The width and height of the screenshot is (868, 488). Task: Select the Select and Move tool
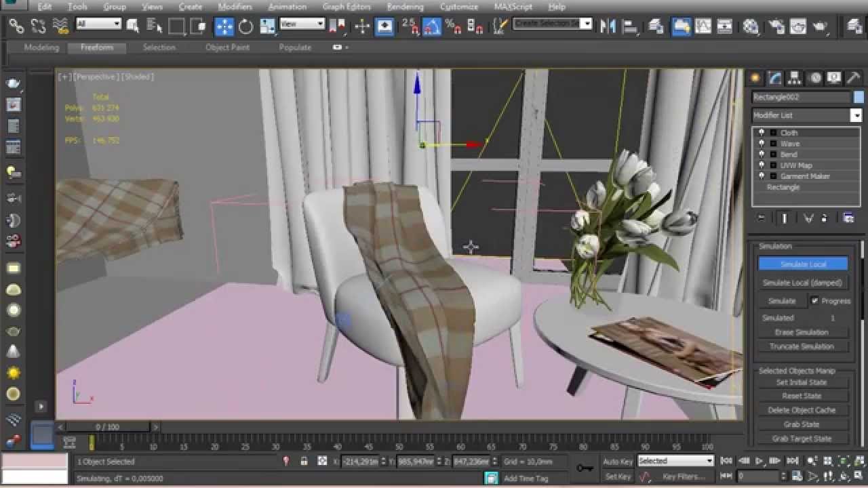[x=224, y=26]
